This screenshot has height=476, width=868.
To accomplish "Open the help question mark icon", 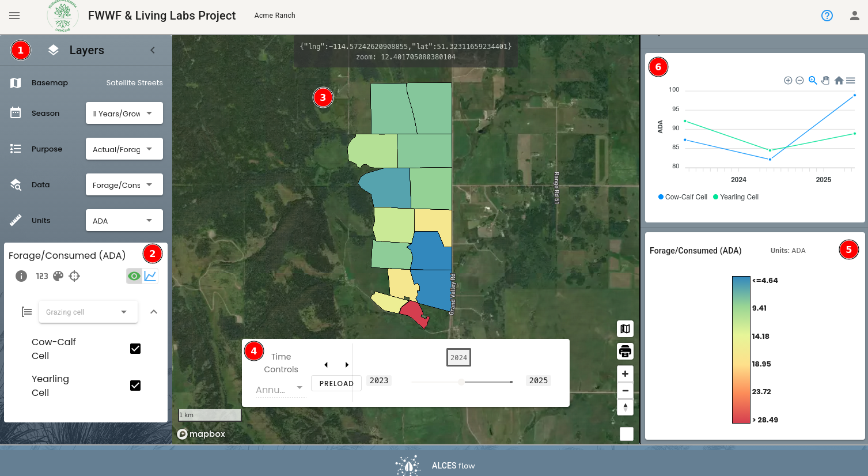I will (x=827, y=16).
